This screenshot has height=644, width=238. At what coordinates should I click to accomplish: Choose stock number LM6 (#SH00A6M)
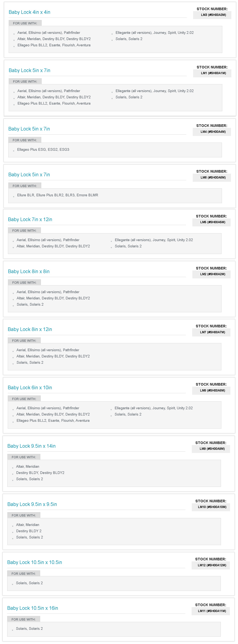point(213,177)
